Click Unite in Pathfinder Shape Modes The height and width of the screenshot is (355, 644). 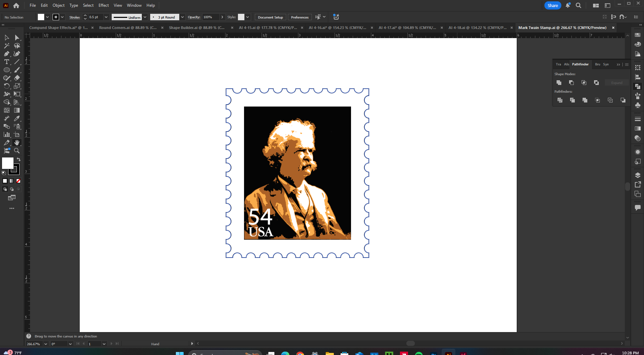point(559,83)
